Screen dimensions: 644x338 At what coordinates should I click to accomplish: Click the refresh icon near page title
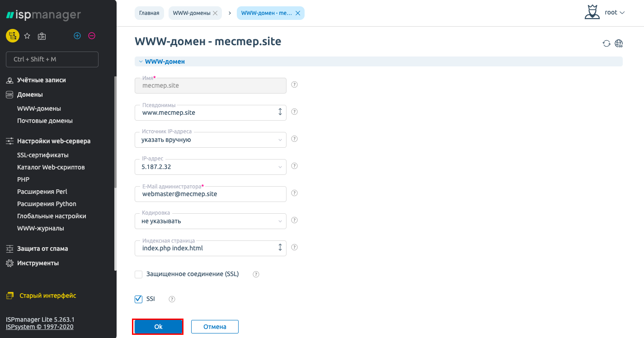click(606, 43)
